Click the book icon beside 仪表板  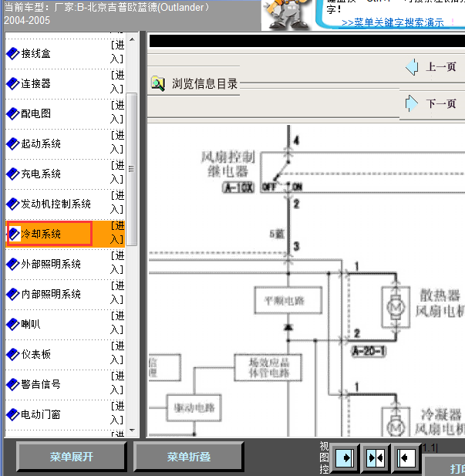point(13,354)
